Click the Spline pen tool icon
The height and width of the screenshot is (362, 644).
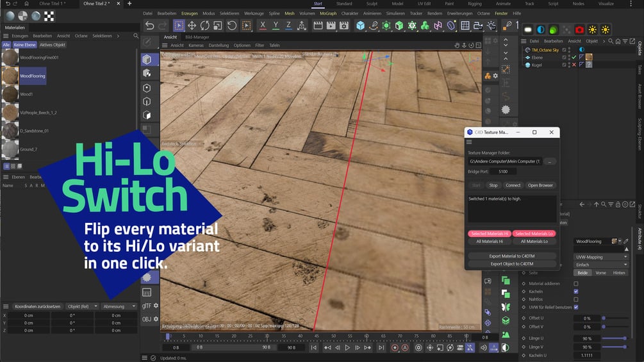(374, 26)
